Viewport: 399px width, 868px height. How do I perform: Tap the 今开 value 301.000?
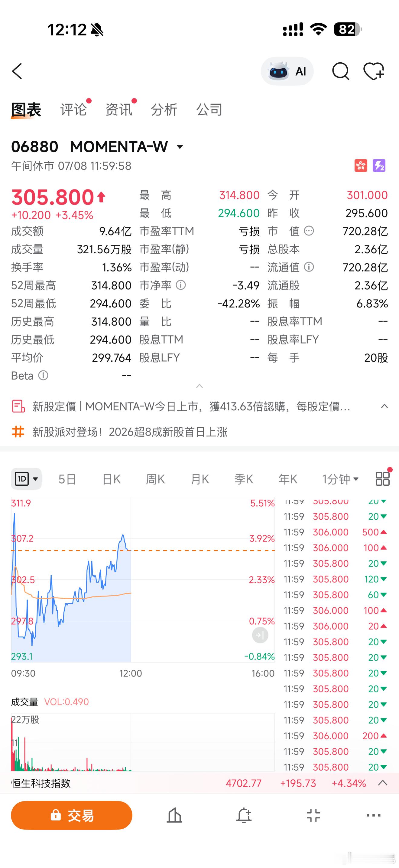367,195
